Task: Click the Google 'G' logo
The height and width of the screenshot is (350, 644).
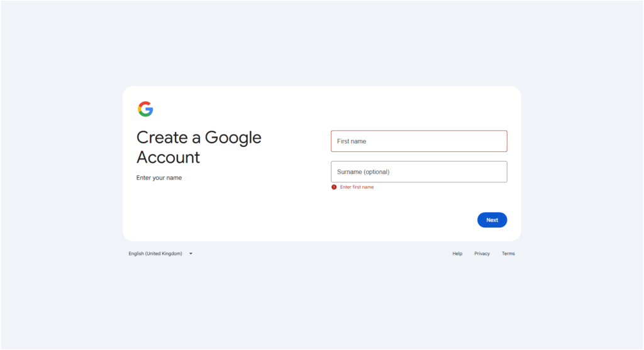Action: coord(145,109)
